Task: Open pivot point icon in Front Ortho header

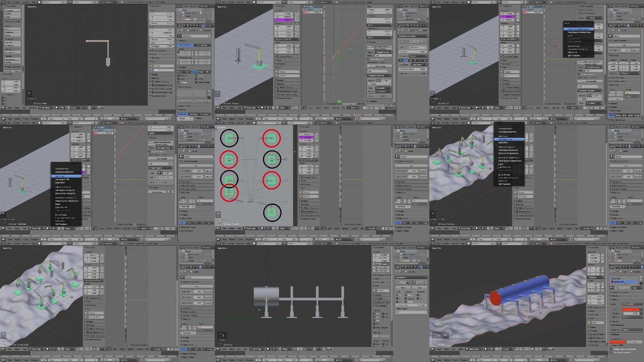Action: coord(63,108)
